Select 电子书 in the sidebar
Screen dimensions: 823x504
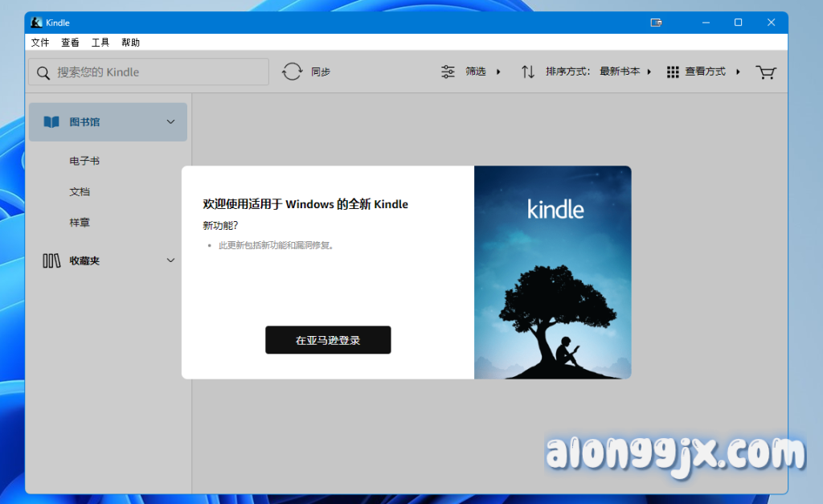[84, 161]
